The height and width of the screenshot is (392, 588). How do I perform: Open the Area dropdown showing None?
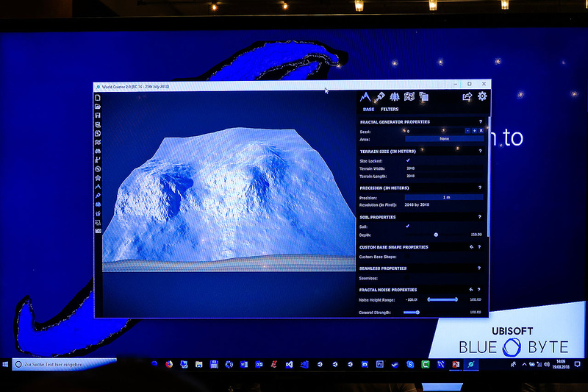point(445,139)
